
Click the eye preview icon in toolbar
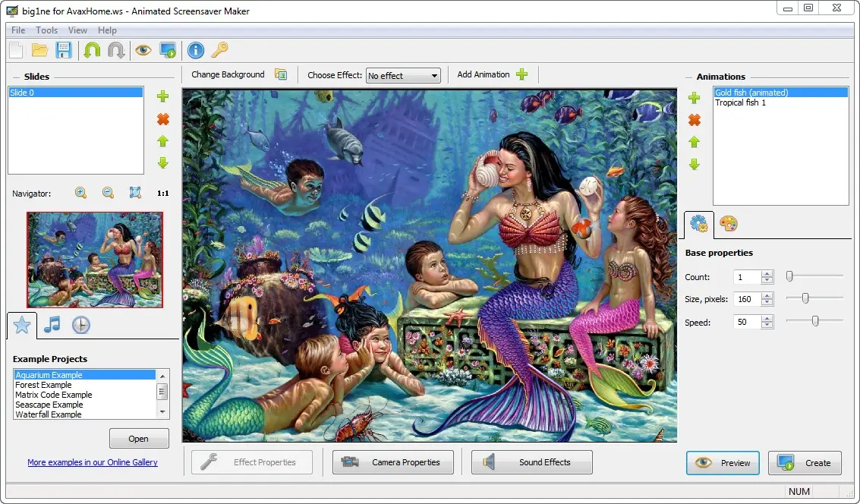[x=143, y=50]
